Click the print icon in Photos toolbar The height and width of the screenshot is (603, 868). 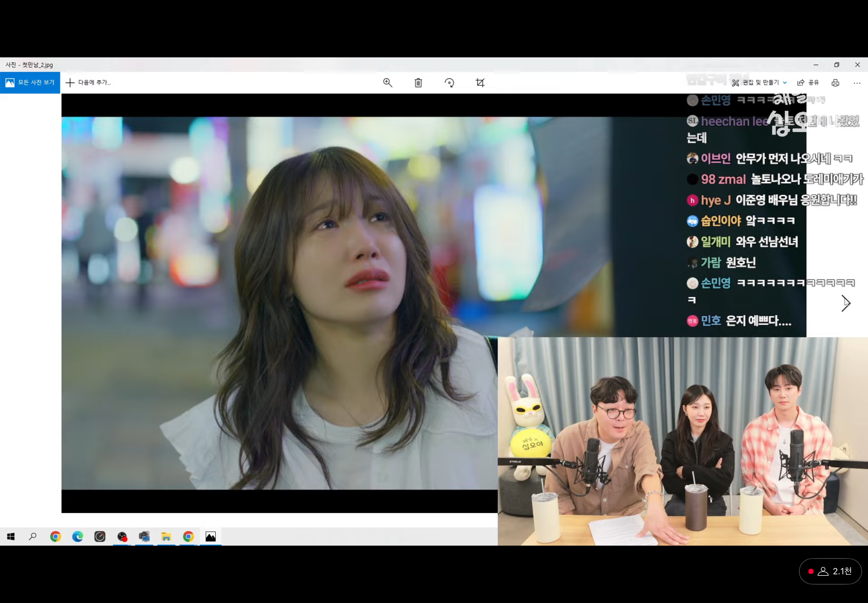[836, 83]
